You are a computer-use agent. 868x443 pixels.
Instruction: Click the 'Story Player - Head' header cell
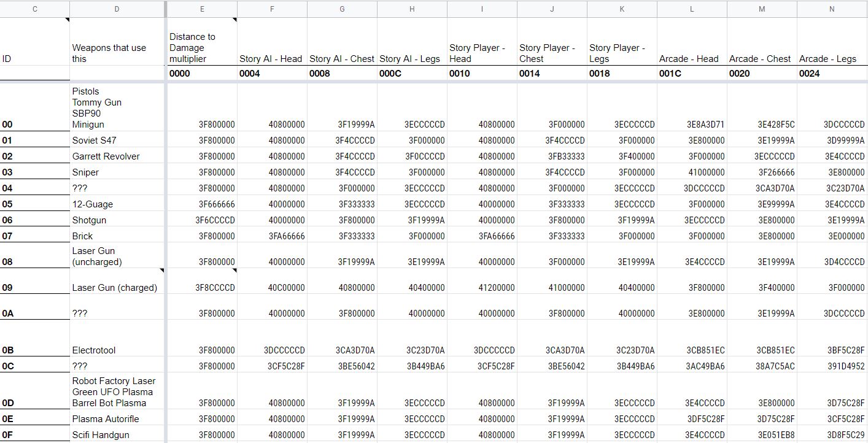(x=482, y=41)
